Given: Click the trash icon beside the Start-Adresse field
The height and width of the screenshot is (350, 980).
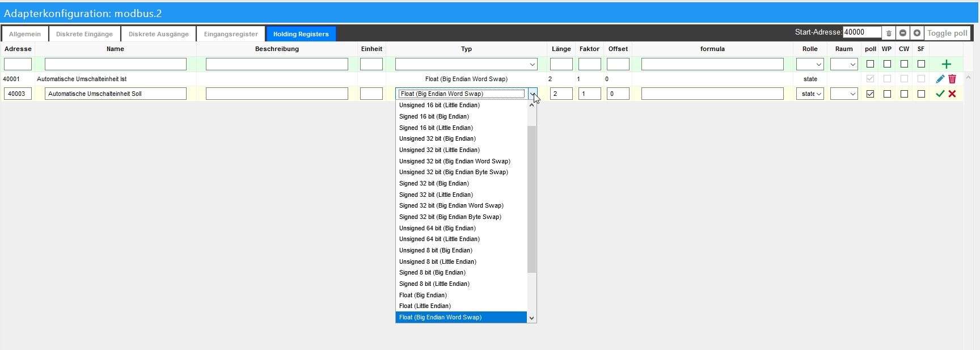Looking at the screenshot, I should pos(889,33).
